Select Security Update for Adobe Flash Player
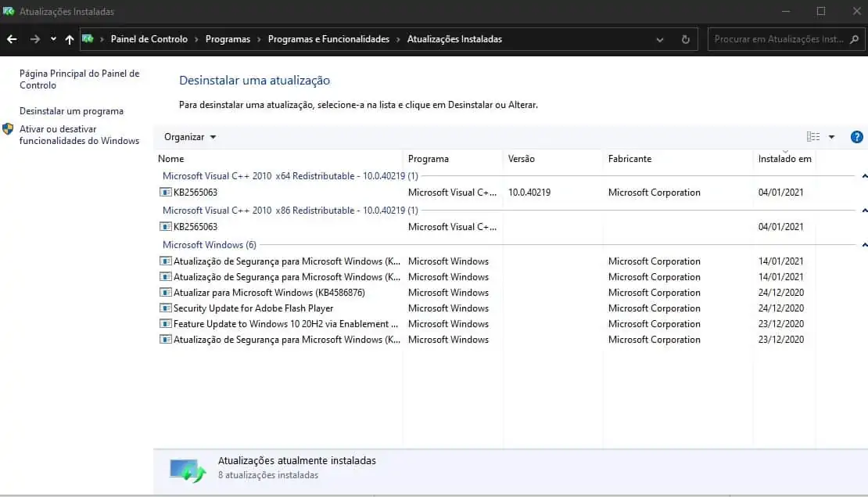Image resolution: width=868 pixels, height=497 pixels. tap(253, 308)
